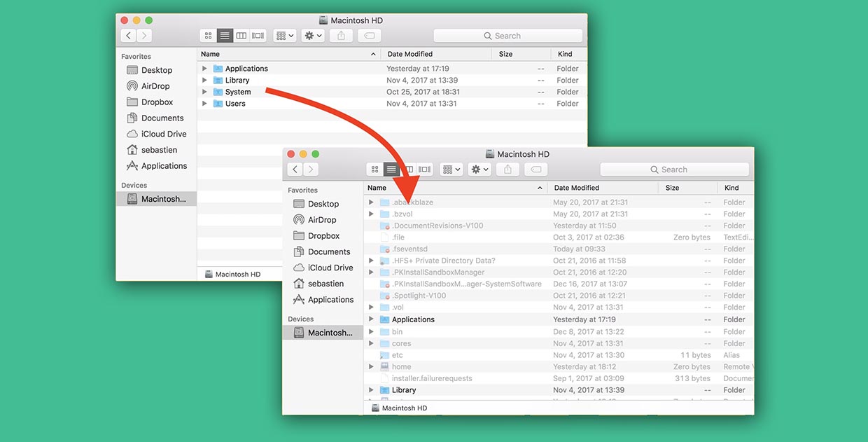Switch rear window to Cover Flow view

pyautogui.click(x=258, y=36)
